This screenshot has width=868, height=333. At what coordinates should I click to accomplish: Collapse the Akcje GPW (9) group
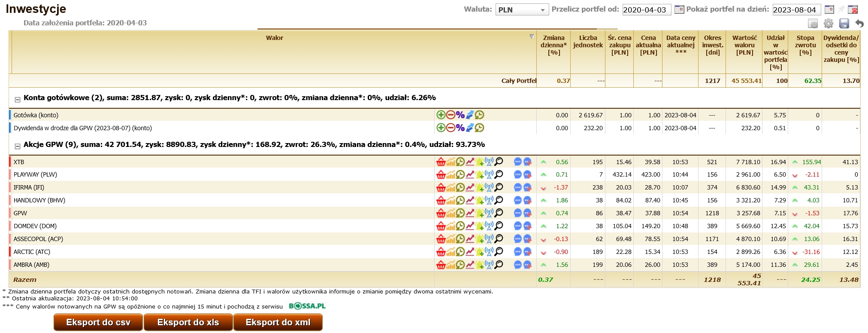click(18, 147)
